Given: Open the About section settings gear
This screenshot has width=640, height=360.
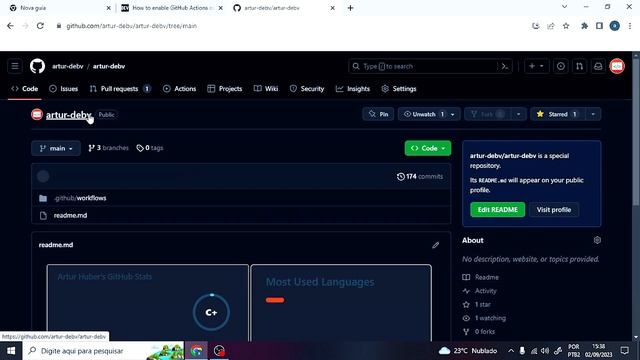Looking at the screenshot, I should 597,240.
